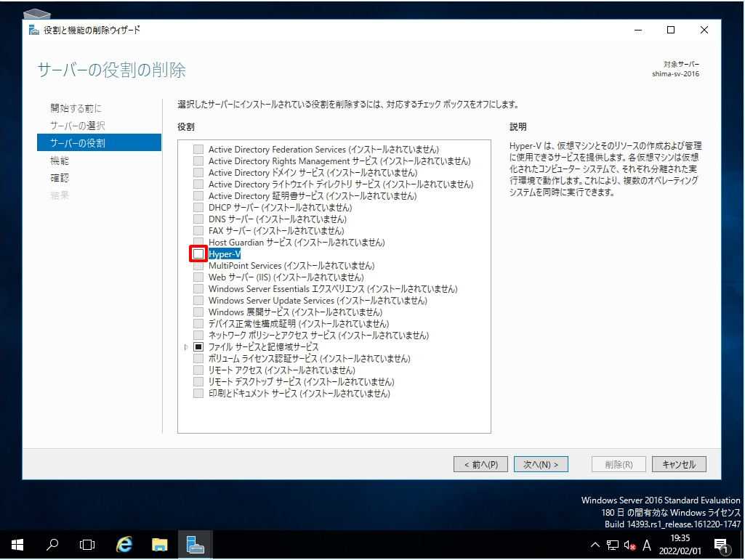Open the network status tray icon
The width and height of the screenshot is (745, 560).
[613, 545]
